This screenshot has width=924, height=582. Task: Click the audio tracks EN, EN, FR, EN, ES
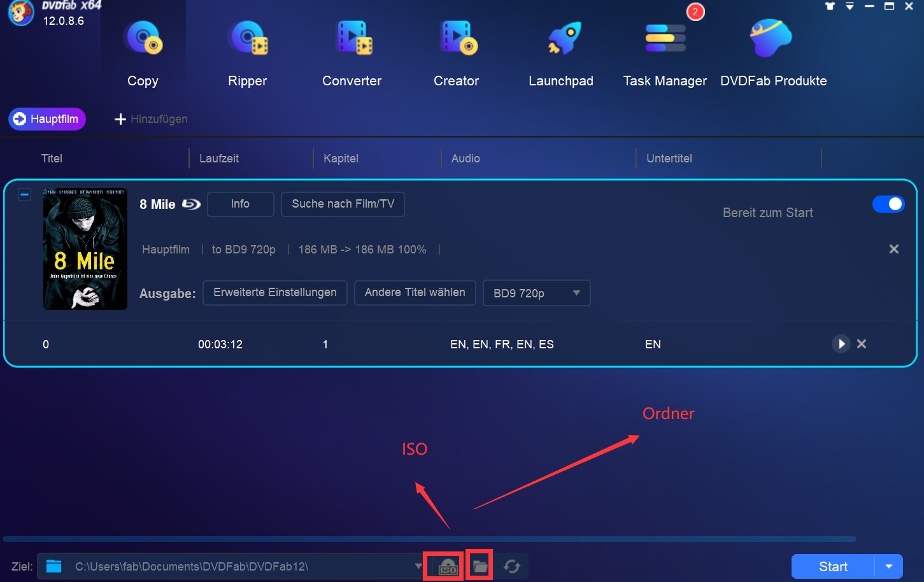(502, 344)
